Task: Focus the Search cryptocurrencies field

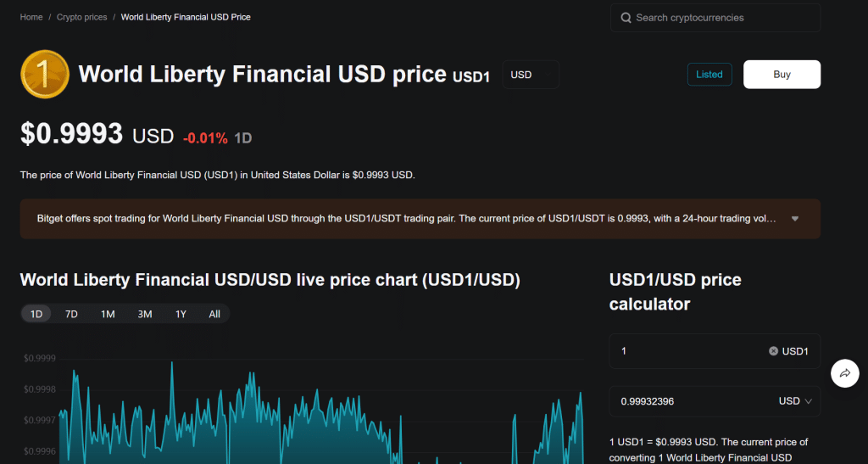Action: tap(715, 18)
